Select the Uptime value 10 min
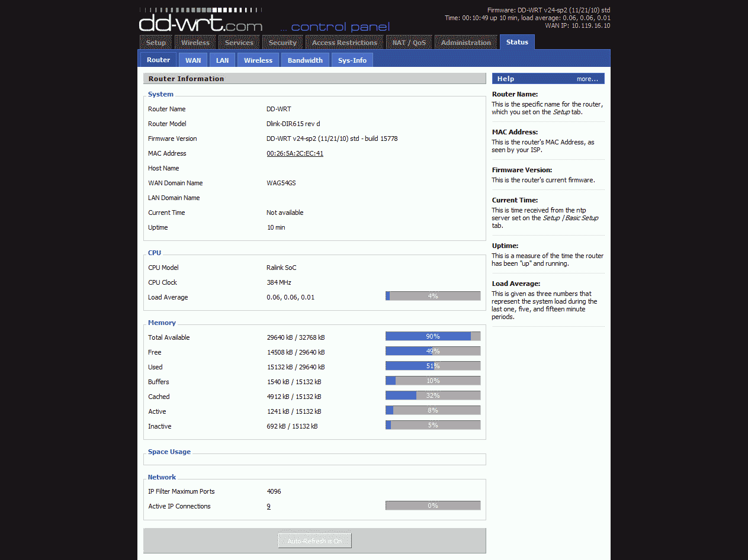 pos(276,227)
